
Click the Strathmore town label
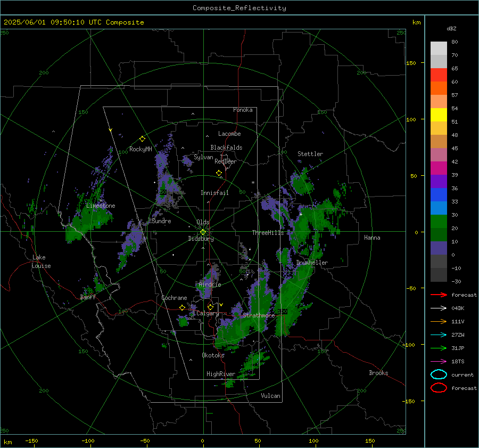[x=259, y=315]
